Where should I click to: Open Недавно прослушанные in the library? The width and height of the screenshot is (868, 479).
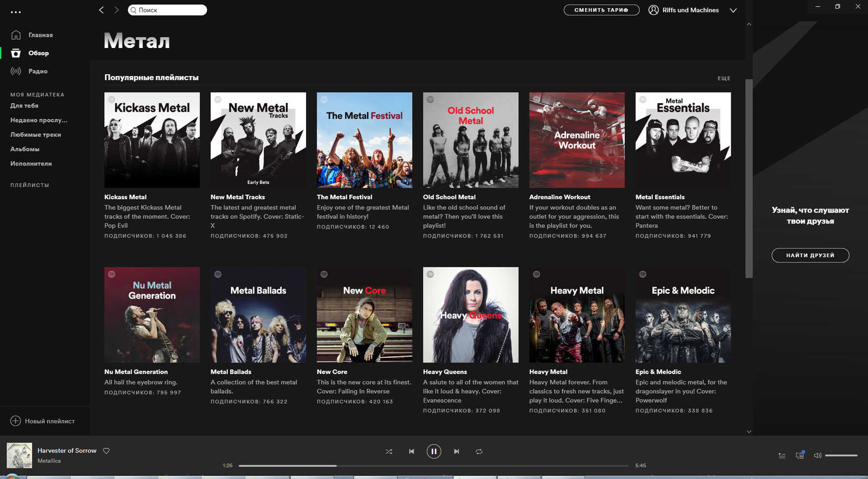point(39,120)
